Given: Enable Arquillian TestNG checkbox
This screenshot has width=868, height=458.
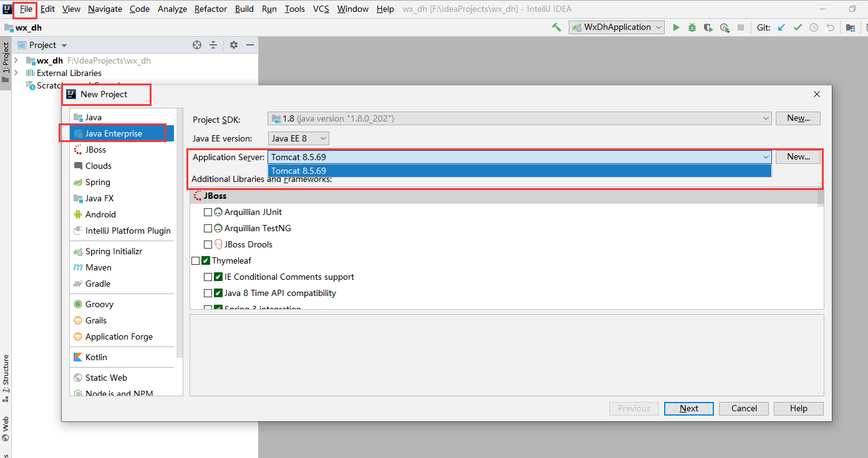Looking at the screenshot, I should click(x=208, y=228).
